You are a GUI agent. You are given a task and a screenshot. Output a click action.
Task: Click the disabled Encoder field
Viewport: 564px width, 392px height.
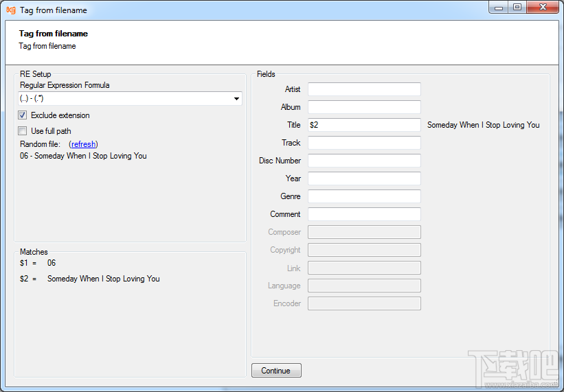coord(364,303)
